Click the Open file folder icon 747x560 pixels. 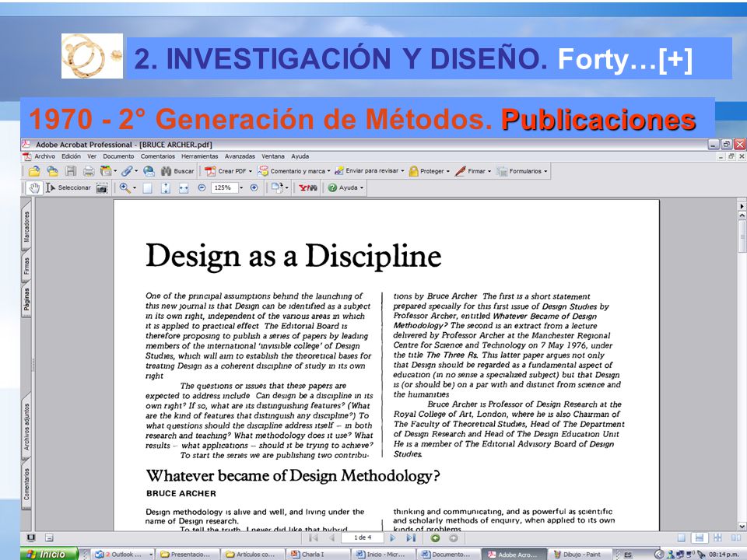coord(33,171)
